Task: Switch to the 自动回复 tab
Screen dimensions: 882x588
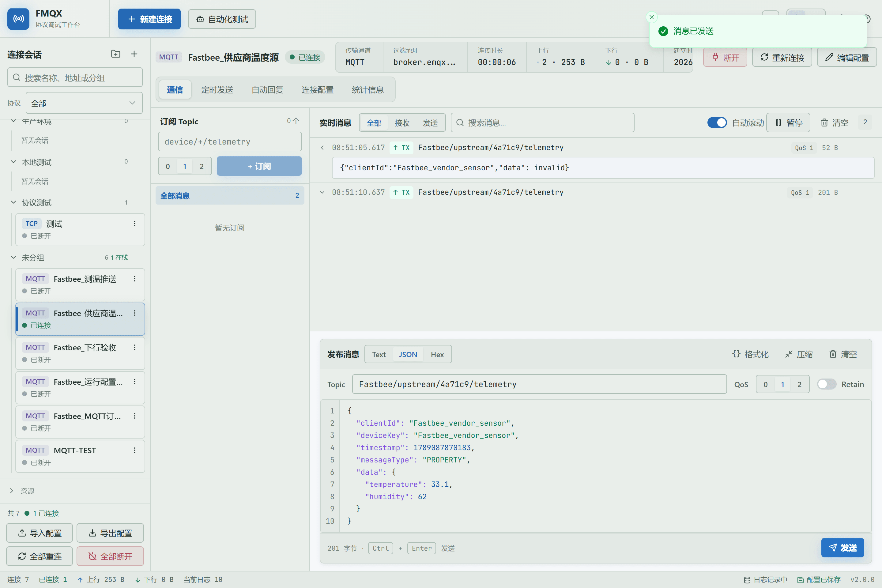Action: (x=267, y=90)
